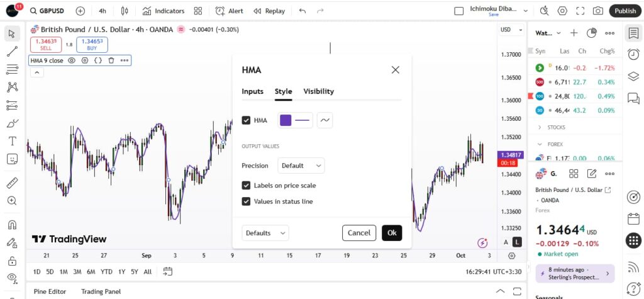Click the purple HMA color swatch
The width and height of the screenshot is (644, 299).
[286, 120]
